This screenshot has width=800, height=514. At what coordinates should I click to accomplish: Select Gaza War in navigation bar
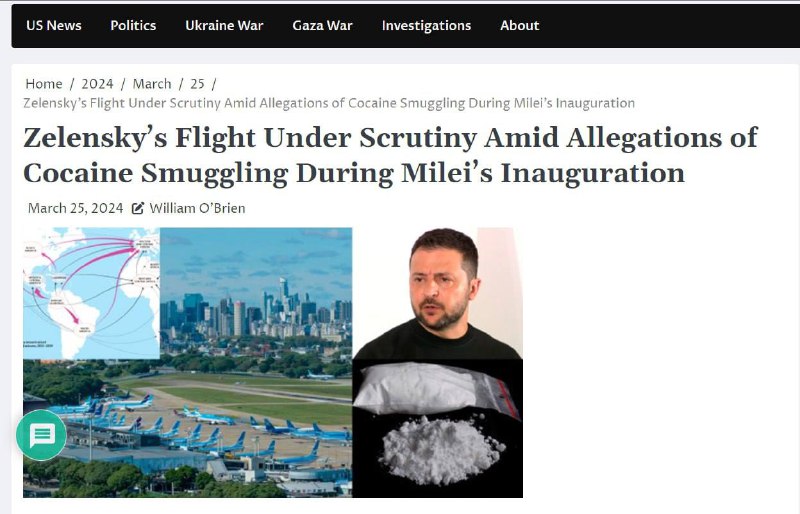(322, 26)
